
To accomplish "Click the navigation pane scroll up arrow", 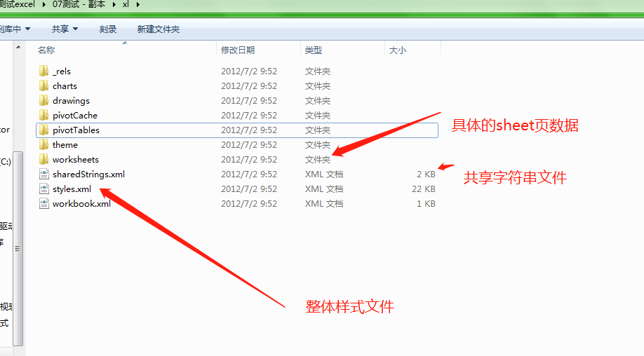I will (x=18, y=48).
